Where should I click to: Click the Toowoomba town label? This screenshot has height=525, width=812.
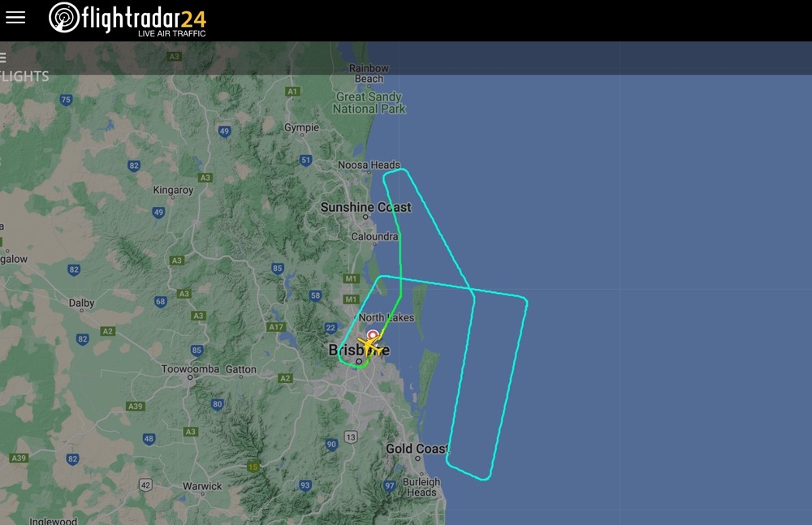(x=190, y=369)
